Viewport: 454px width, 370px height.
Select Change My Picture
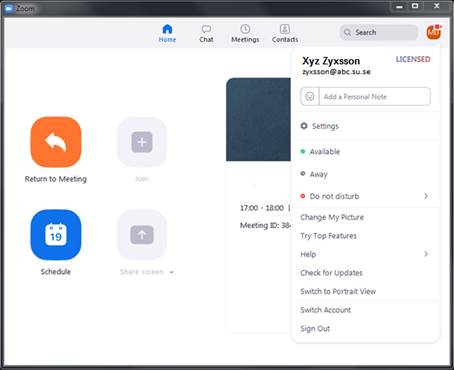332,217
